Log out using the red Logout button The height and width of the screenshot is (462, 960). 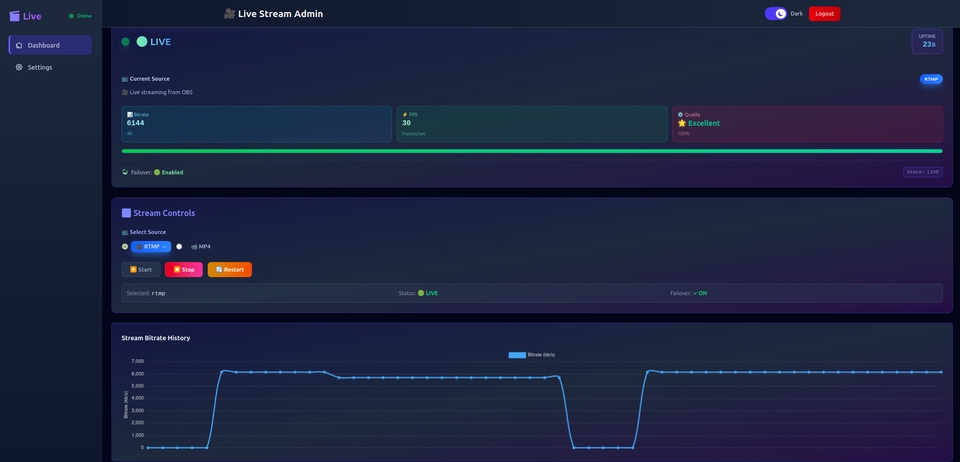[824, 14]
